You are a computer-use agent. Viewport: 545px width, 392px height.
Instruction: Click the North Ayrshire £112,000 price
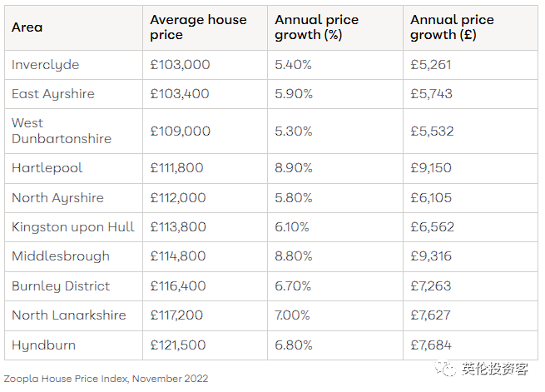click(x=178, y=198)
